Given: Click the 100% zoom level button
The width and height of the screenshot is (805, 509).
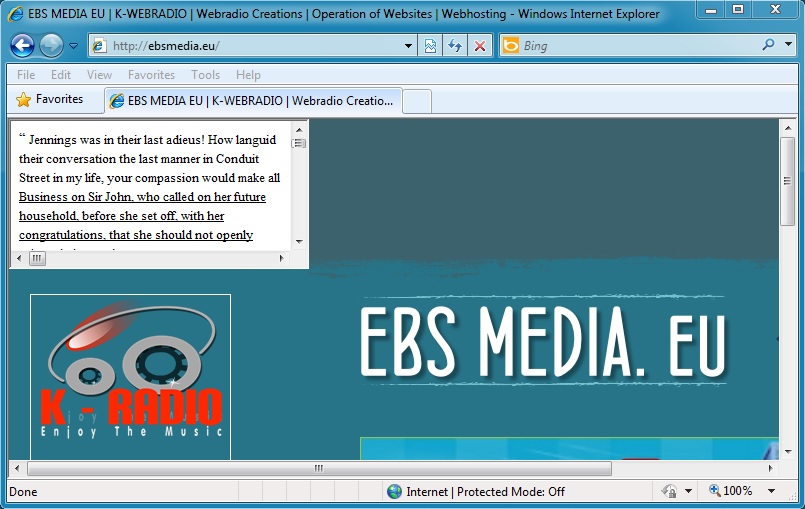Looking at the screenshot, I should (731, 491).
